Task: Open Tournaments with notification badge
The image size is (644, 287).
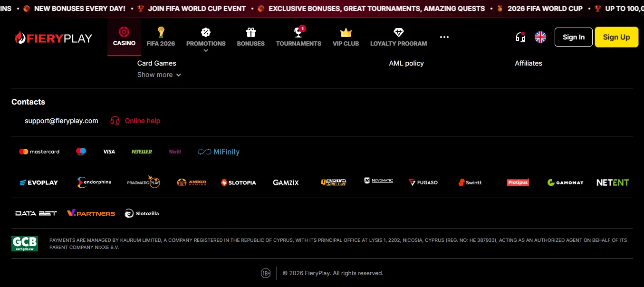Action: (298, 37)
